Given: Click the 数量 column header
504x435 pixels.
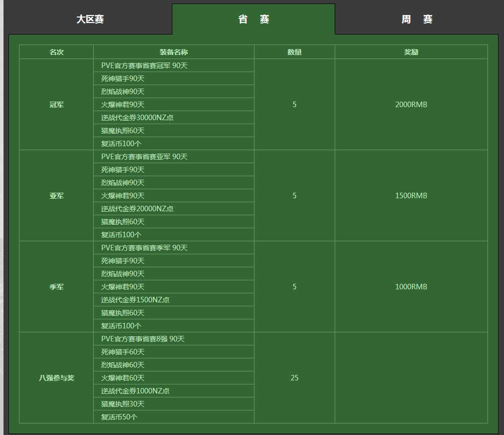Looking at the screenshot, I should click(295, 52).
